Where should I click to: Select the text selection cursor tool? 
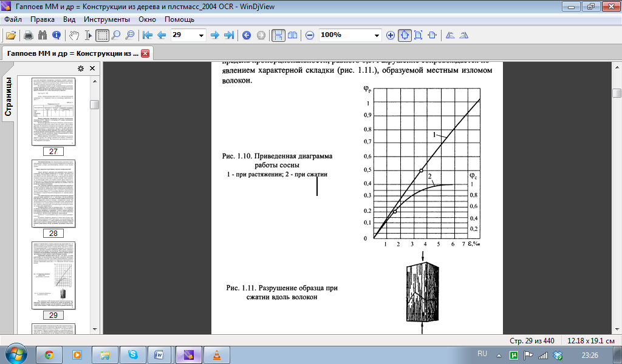(89, 35)
